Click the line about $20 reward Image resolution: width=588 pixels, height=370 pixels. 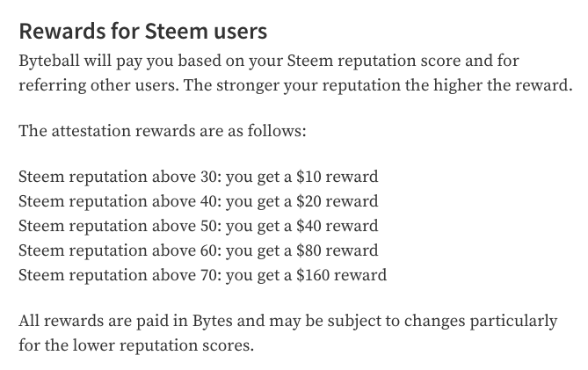click(x=199, y=202)
